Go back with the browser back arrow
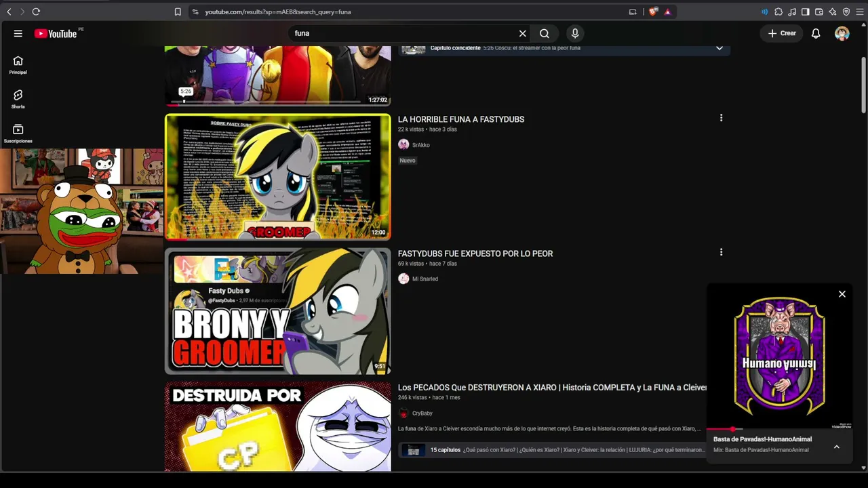868x488 pixels. (9, 12)
